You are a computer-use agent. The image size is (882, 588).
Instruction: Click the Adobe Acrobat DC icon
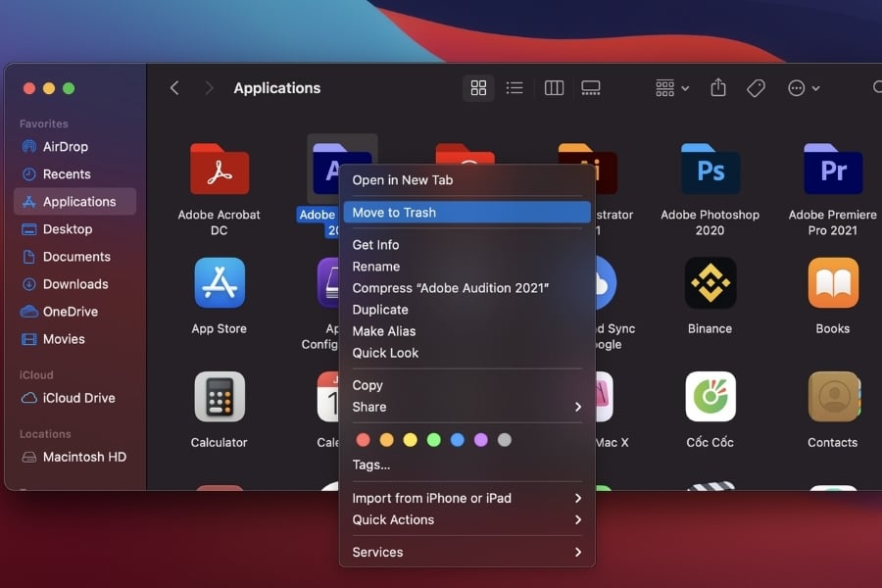(219, 170)
